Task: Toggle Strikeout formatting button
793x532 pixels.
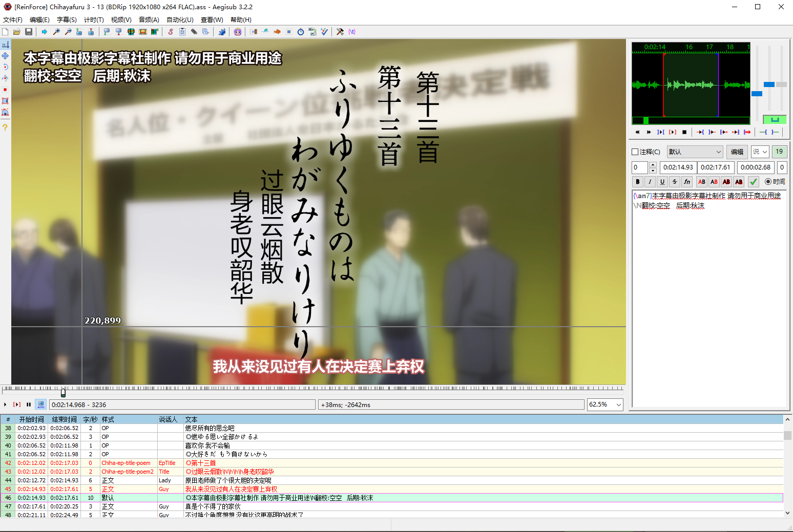Action: tap(675, 182)
